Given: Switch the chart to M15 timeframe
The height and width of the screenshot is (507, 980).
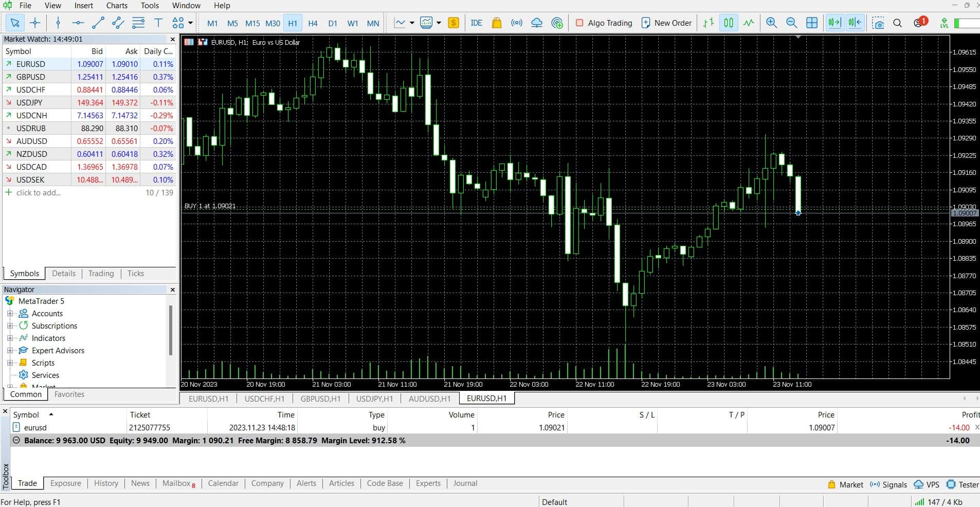Looking at the screenshot, I should click(x=252, y=23).
